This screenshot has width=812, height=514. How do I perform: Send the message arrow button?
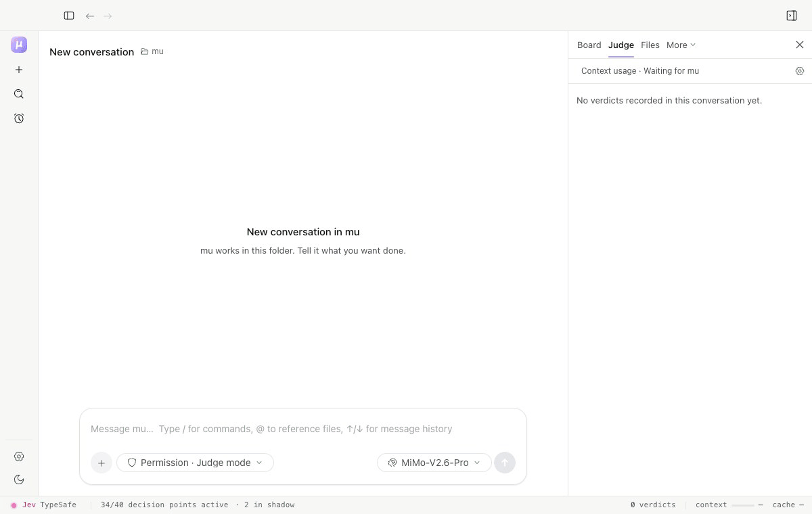click(505, 463)
